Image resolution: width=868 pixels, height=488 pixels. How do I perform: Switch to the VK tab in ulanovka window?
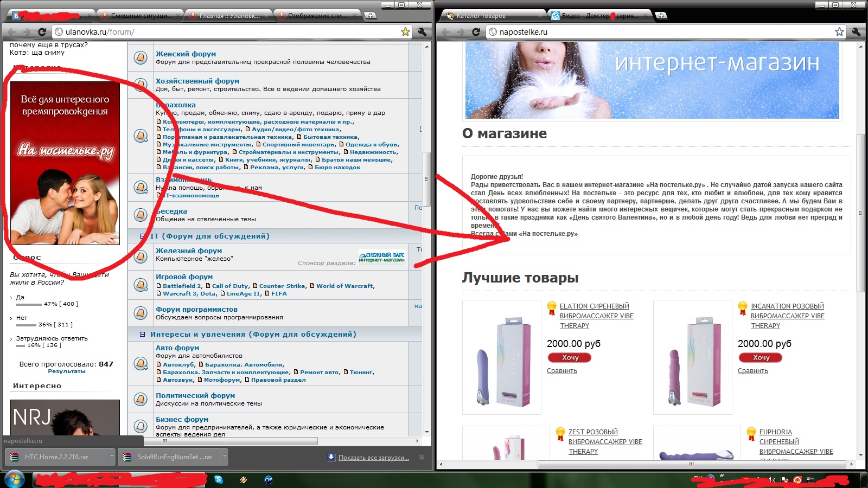[x=52, y=16]
